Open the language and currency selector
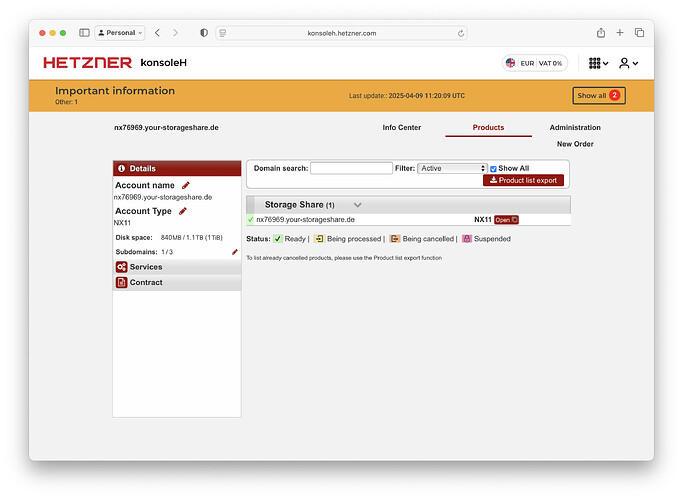Image resolution: width=683 pixels, height=499 pixels. click(x=534, y=63)
